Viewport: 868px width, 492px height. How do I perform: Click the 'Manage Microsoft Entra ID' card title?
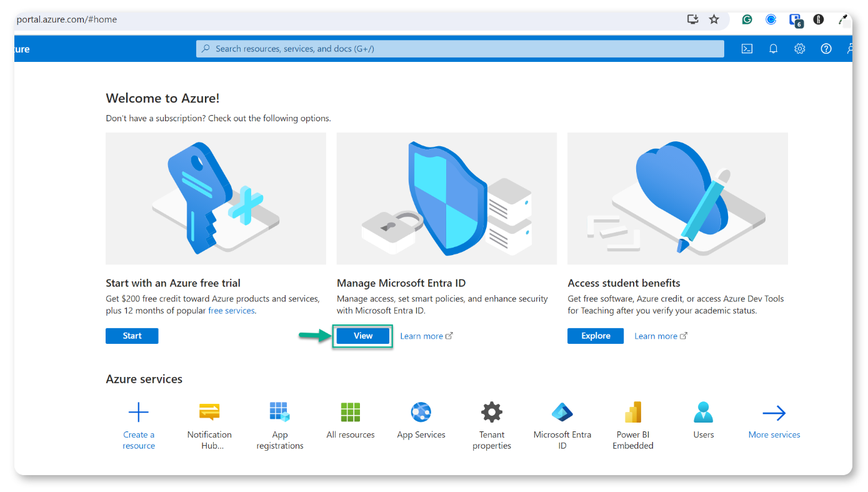click(x=401, y=283)
